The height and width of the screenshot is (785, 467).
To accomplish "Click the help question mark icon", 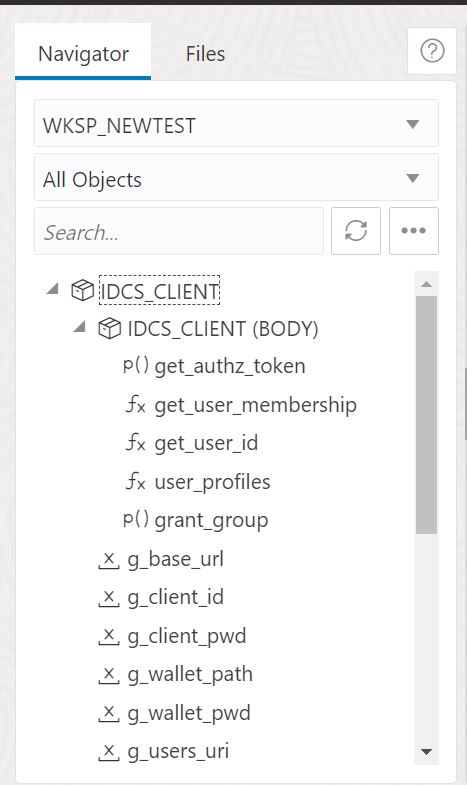I will [x=432, y=51].
